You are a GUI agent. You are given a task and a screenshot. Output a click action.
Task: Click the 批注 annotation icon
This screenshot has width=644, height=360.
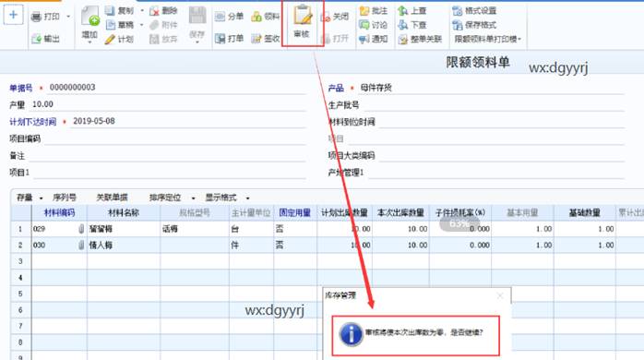point(364,11)
